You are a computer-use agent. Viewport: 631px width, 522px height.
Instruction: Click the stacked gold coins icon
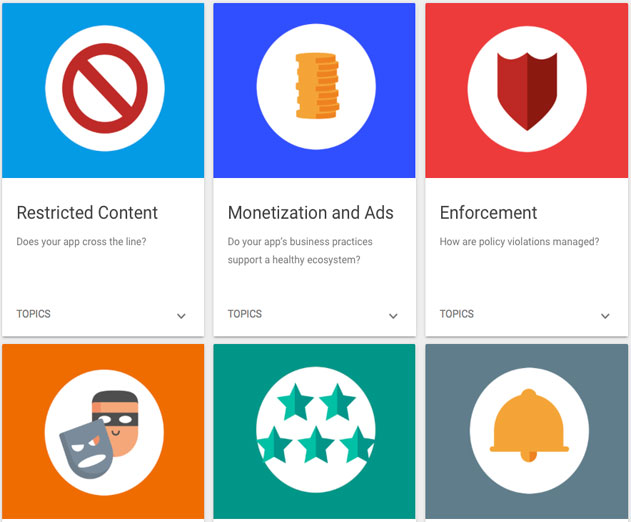pos(317,86)
